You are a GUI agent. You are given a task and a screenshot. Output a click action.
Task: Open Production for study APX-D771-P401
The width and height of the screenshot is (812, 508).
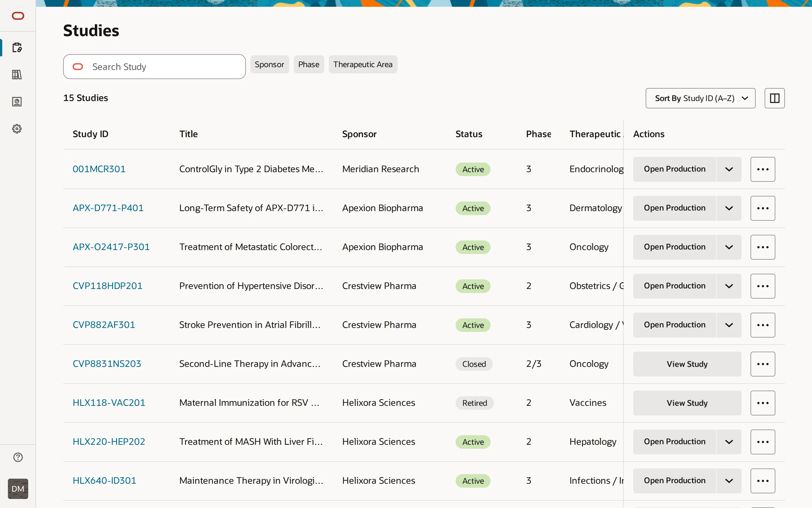674,208
